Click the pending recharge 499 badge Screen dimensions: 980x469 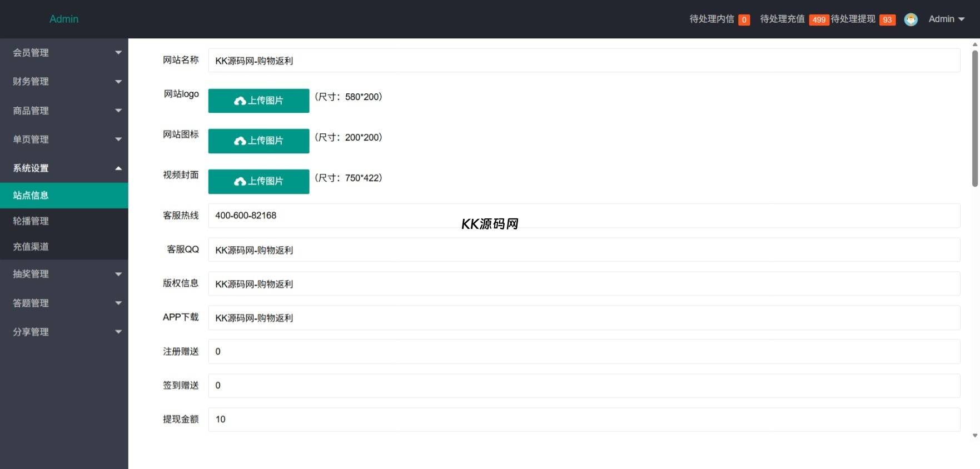click(818, 20)
